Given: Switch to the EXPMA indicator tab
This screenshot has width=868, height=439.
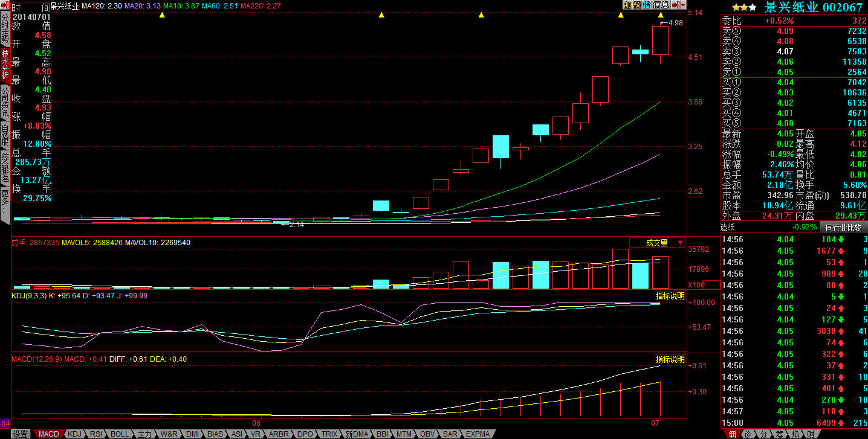Looking at the screenshot, I should (x=478, y=434).
